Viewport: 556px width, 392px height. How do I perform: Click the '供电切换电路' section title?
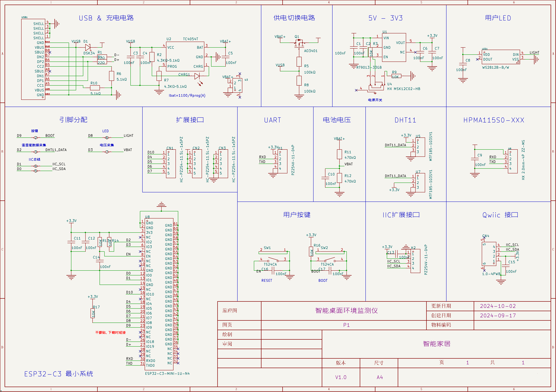point(294,18)
